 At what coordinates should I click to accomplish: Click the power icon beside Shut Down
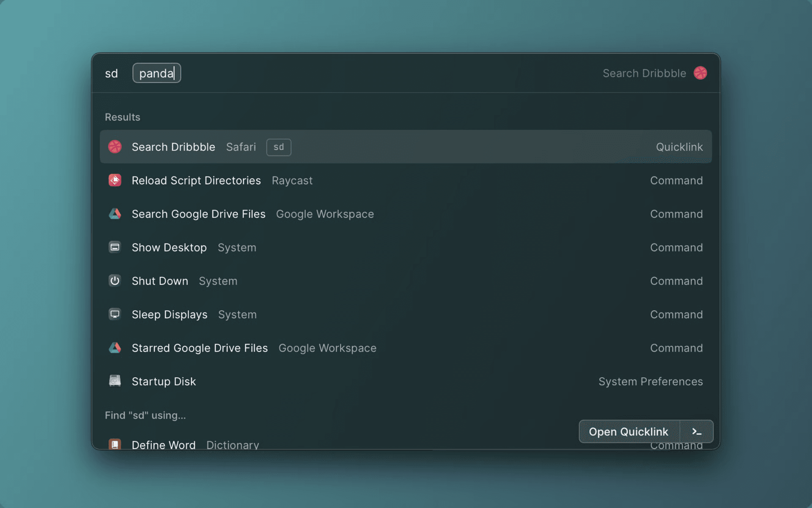(115, 281)
